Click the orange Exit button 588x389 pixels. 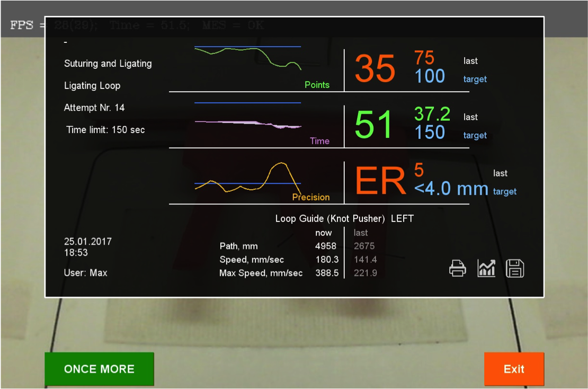coord(514,369)
